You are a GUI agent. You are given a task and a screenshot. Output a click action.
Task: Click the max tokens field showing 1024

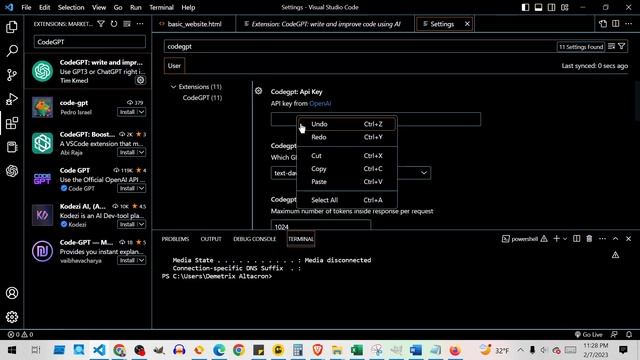point(321,226)
